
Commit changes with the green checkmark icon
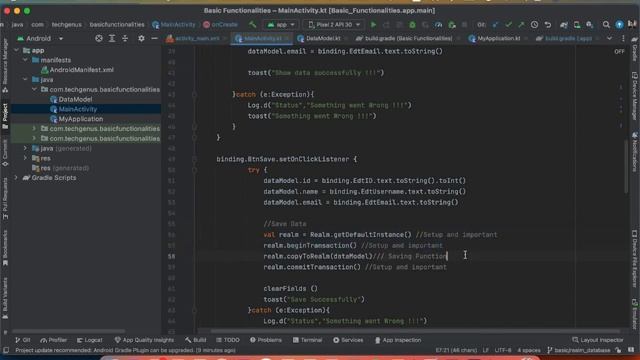508,25
